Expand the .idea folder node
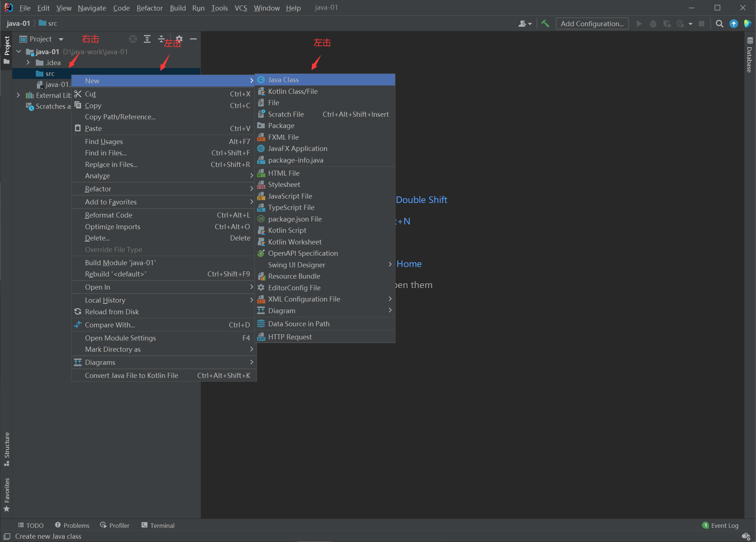Viewport: 756px width, 542px height. pyautogui.click(x=28, y=63)
